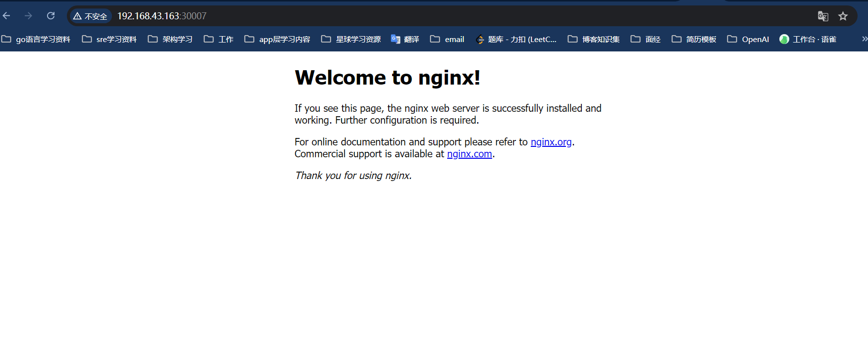Open the 星球学习资源 bookmark folder

click(x=351, y=39)
